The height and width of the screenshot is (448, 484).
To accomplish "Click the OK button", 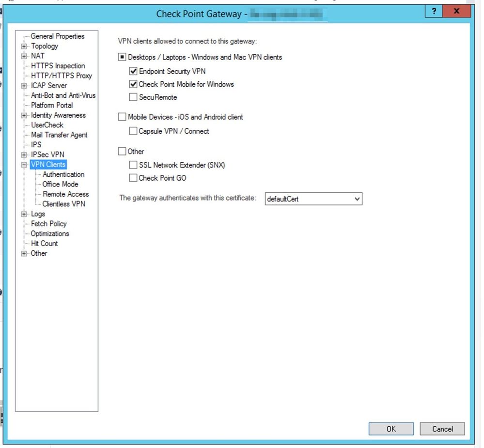I will point(391,429).
